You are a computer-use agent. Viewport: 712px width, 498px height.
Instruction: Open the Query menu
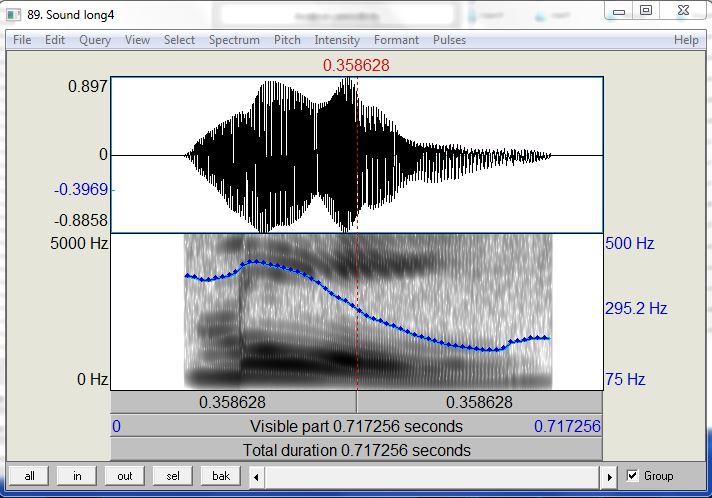(95, 40)
